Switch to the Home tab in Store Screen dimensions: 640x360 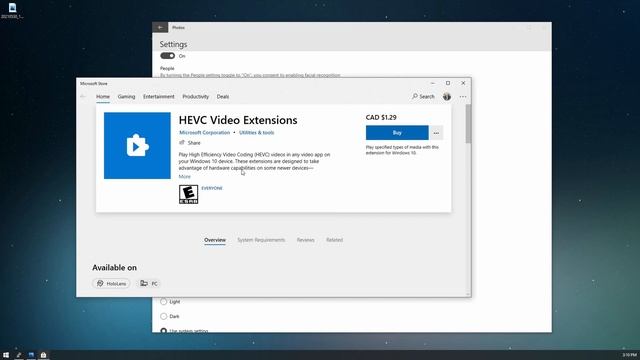[x=103, y=97]
